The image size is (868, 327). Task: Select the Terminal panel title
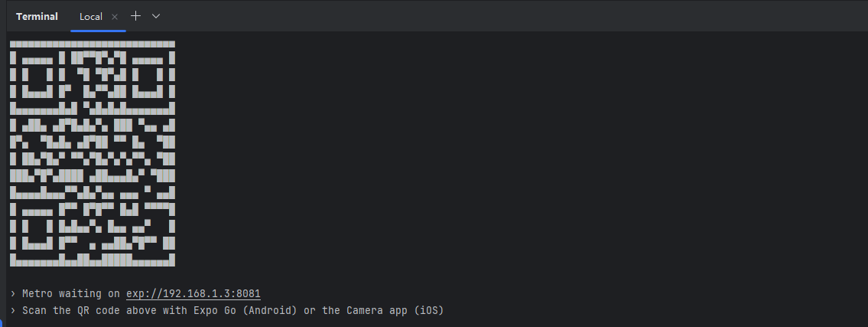click(x=37, y=17)
